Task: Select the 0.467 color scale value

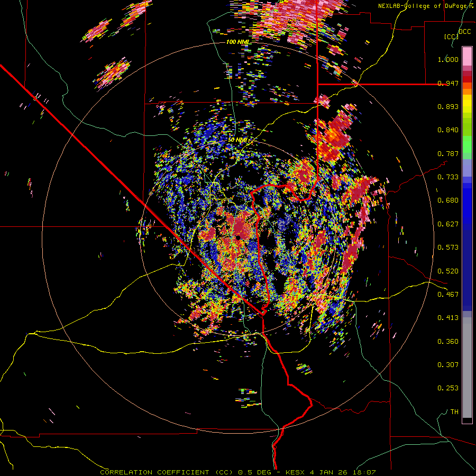Action: (x=448, y=295)
